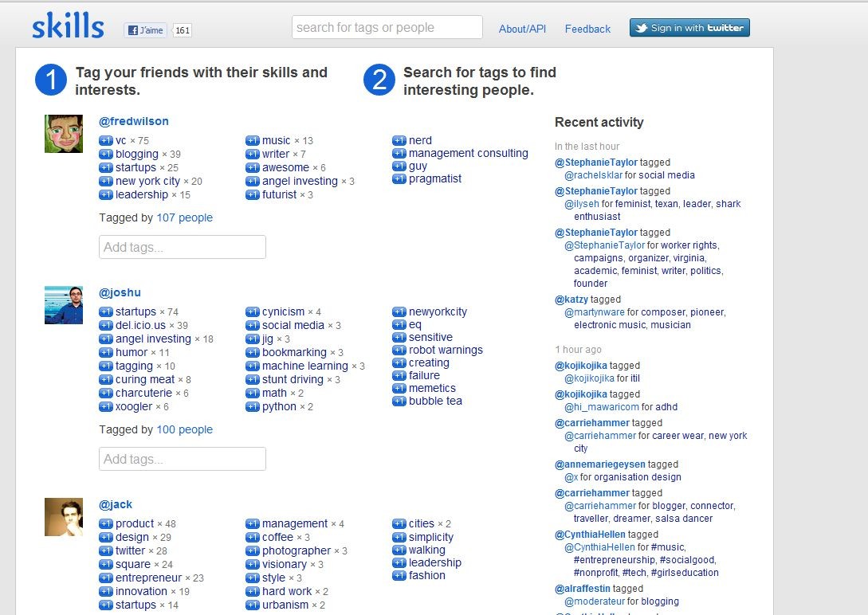Click the +1 icon beside memetics
This screenshot has height=615, width=868.
point(399,388)
